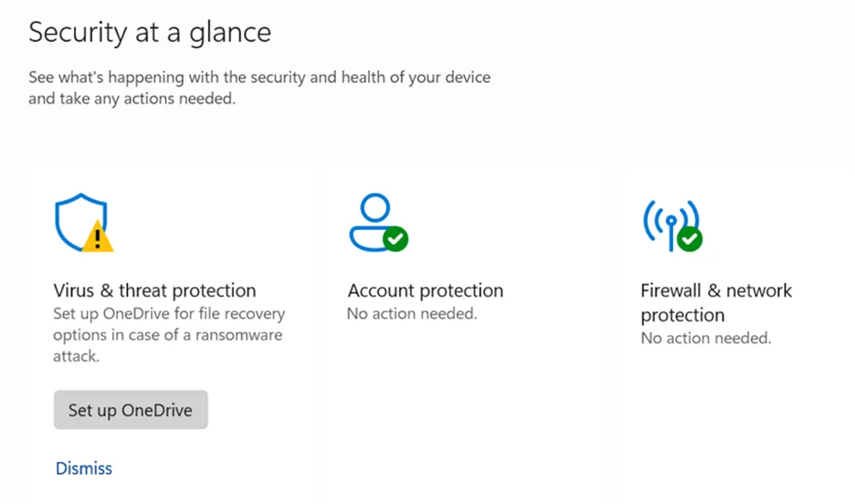Open the Virus & threat protection title
Viewport: 855px width, 504px height.
tap(154, 291)
